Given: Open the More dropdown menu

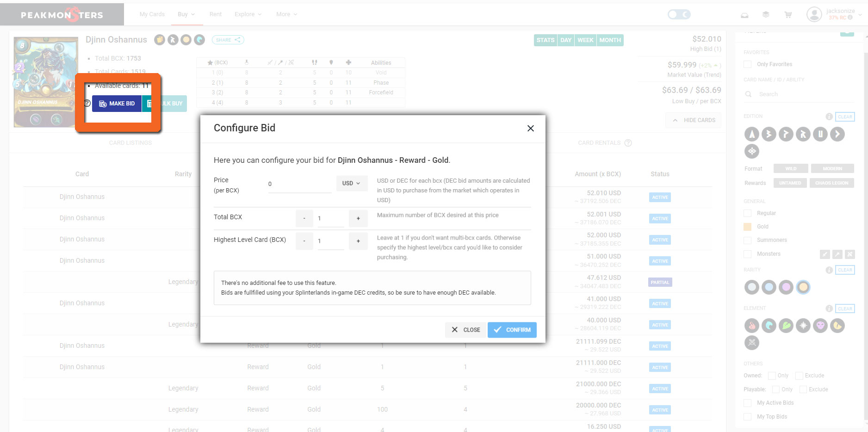Looking at the screenshot, I should (287, 14).
